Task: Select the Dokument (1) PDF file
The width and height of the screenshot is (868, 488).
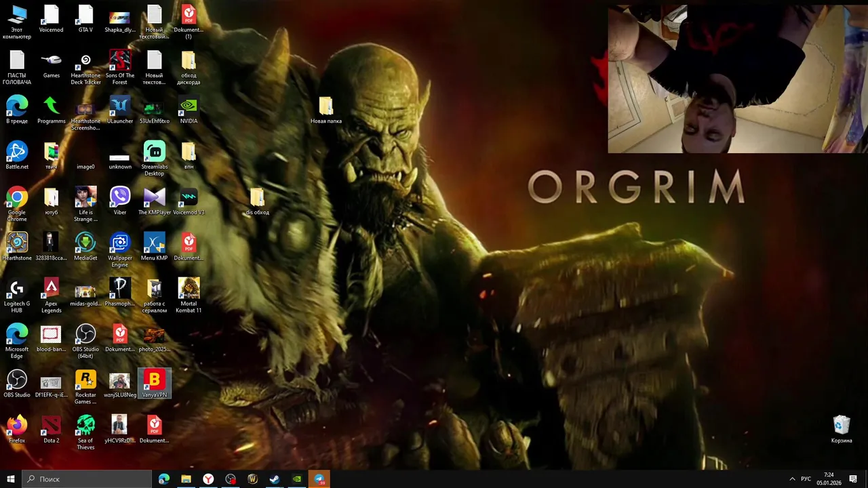Action: click(189, 21)
